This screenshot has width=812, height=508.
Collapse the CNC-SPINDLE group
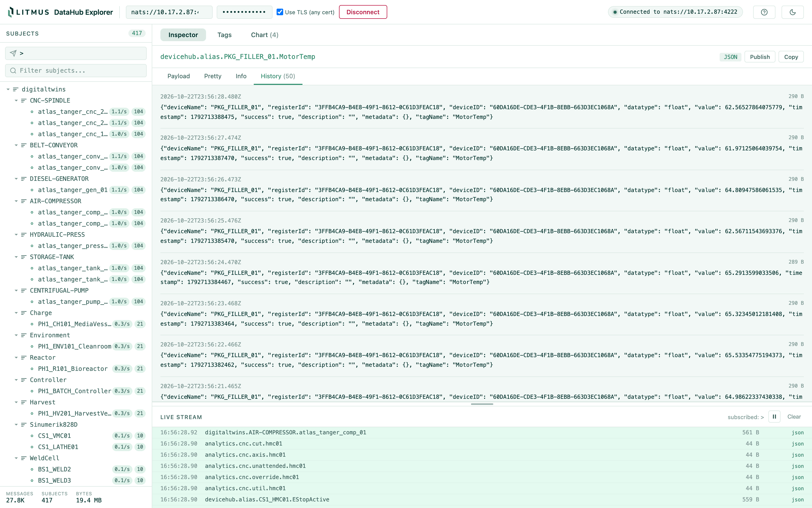[16, 101]
